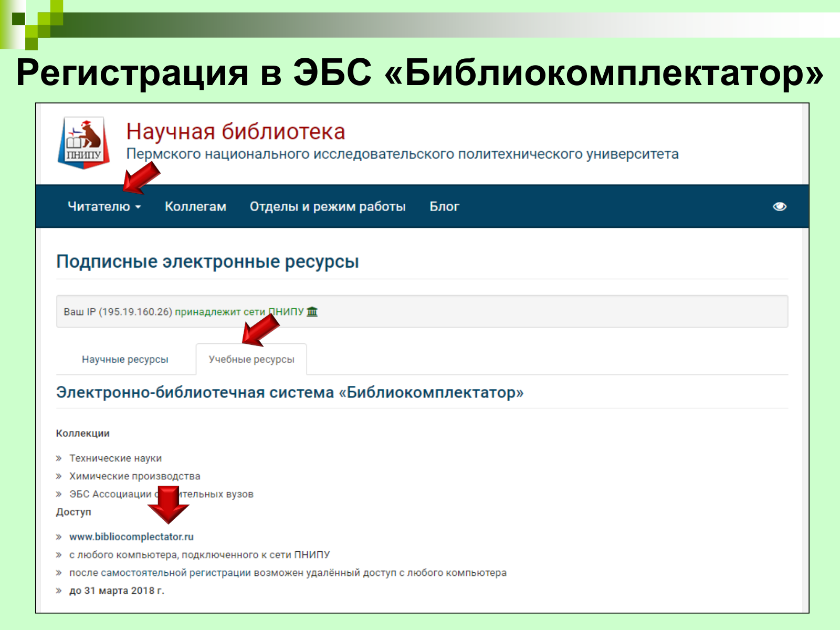The height and width of the screenshot is (630, 840).
Task: Click the Технические науки collection entry
Action: coord(115,458)
